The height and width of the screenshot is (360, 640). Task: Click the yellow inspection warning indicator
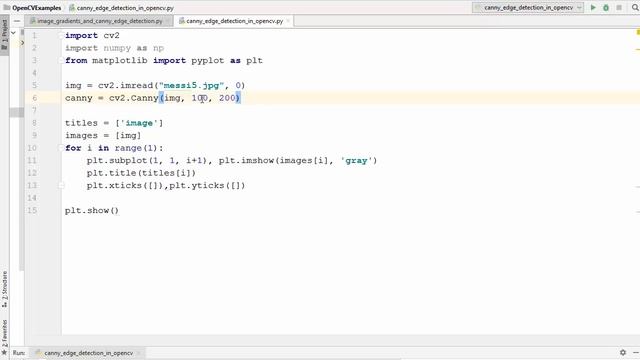point(638,32)
